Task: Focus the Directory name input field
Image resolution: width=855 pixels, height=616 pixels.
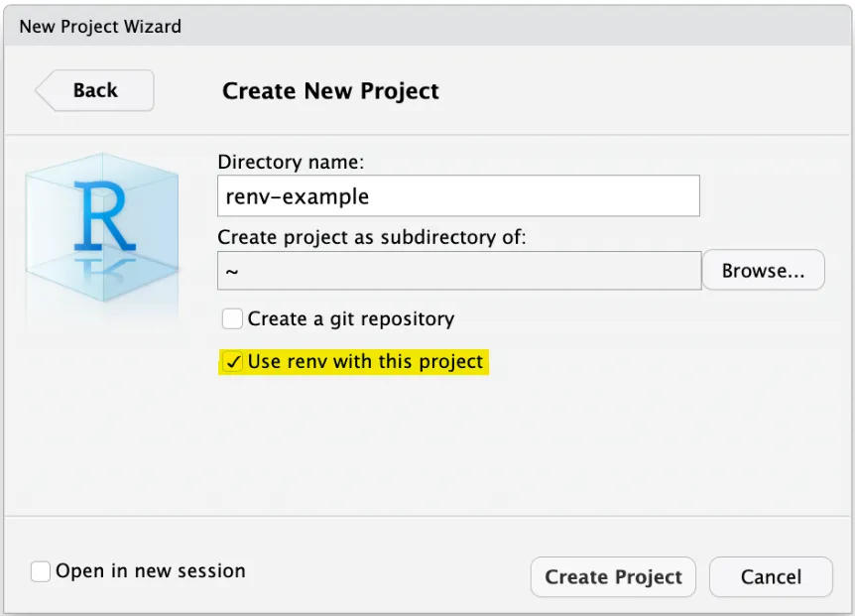Action: pos(458,196)
